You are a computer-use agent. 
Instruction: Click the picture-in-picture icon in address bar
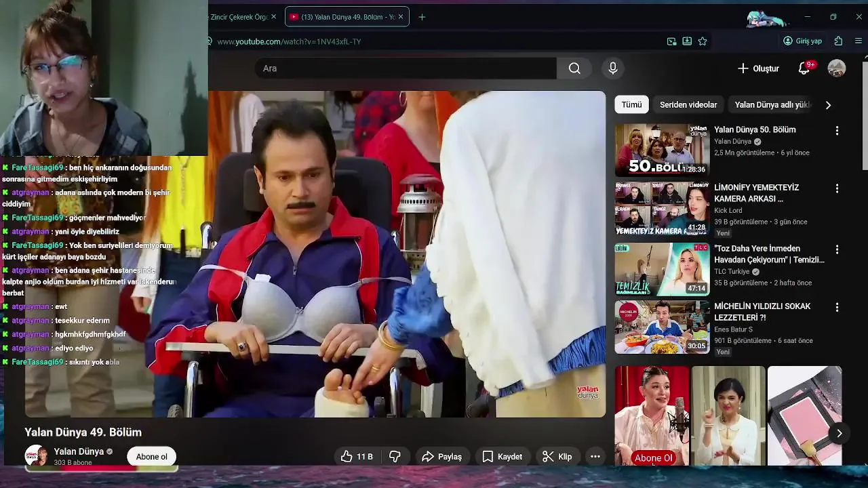[x=671, y=41]
